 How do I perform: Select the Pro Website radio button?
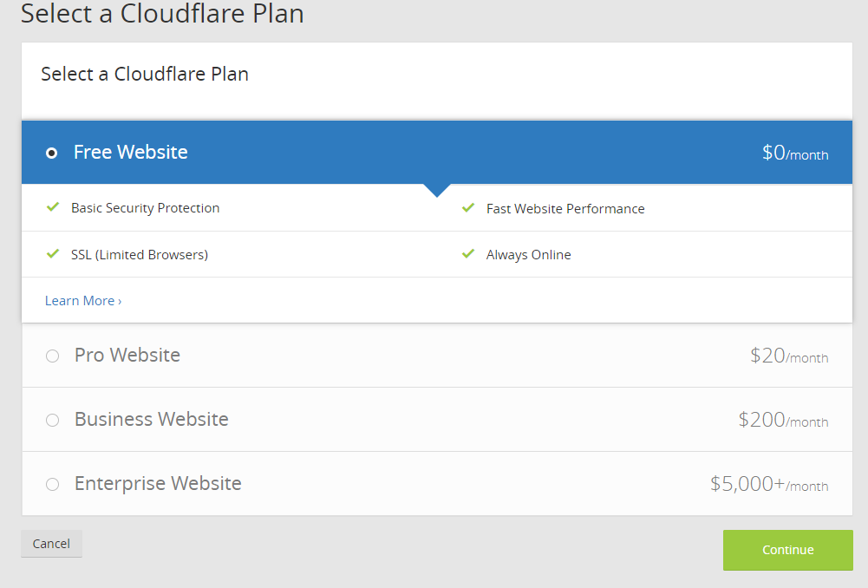click(x=52, y=356)
